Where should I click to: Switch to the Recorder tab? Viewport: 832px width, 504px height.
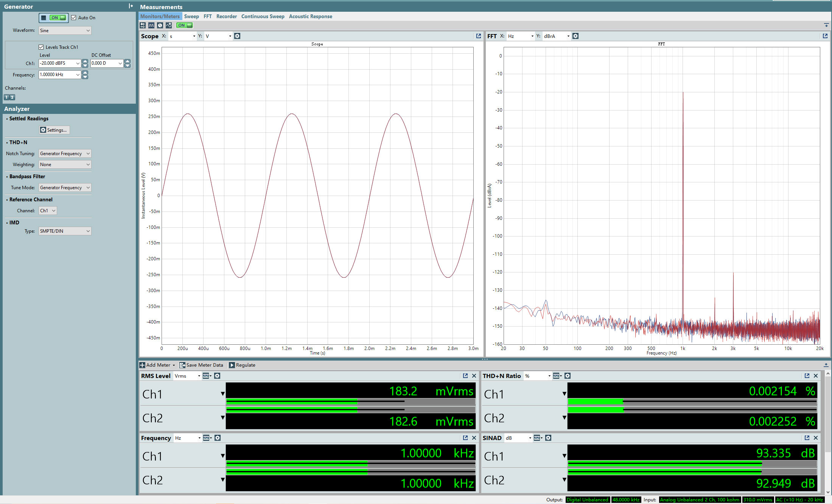tap(227, 16)
